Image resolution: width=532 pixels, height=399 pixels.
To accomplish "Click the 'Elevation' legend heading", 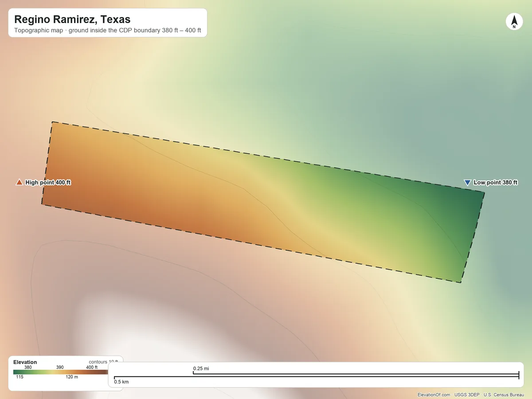I will pos(25,362).
